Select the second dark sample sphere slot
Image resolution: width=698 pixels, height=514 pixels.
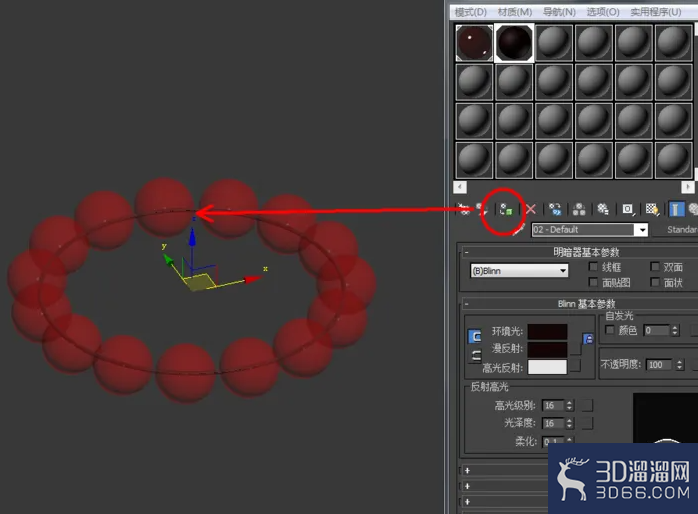(514, 43)
